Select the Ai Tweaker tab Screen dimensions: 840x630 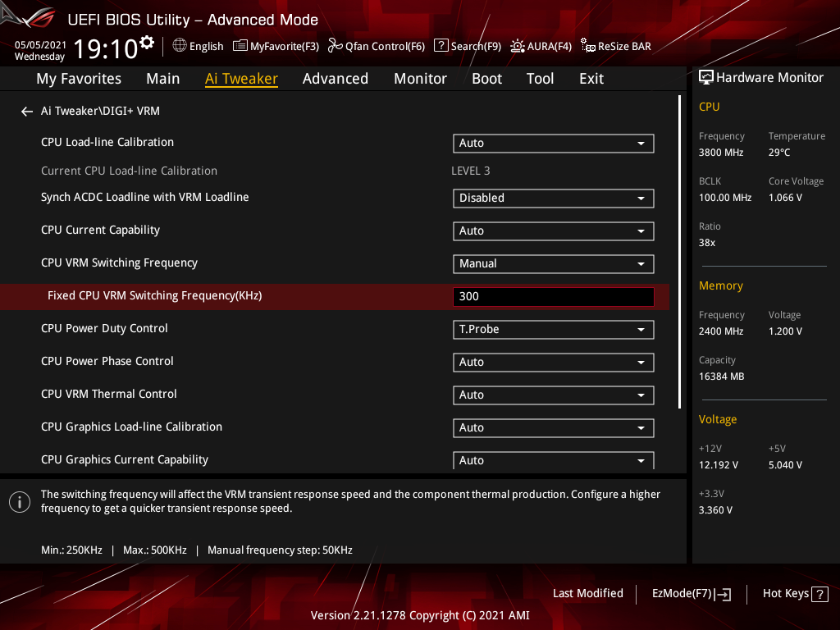point(241,79)
